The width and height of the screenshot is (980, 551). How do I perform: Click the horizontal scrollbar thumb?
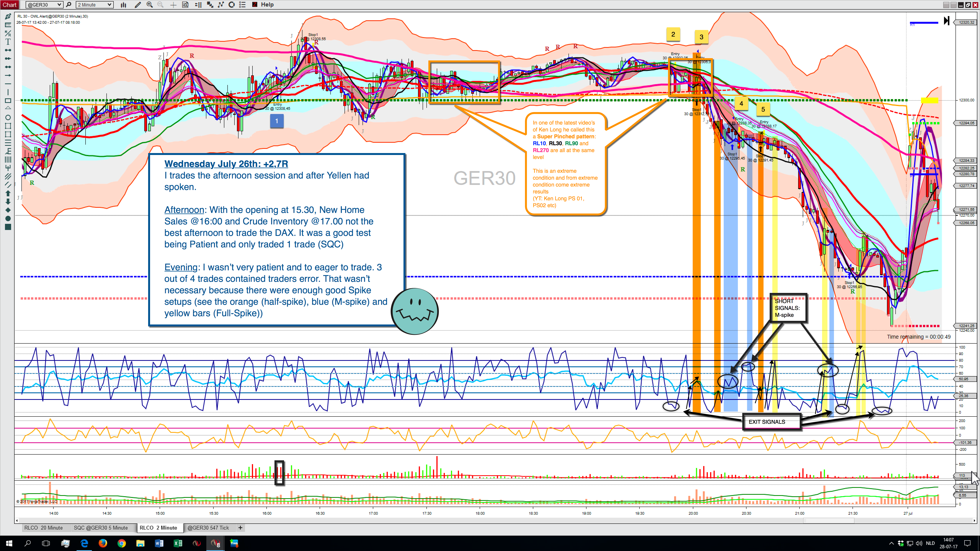tap(829, 521)
